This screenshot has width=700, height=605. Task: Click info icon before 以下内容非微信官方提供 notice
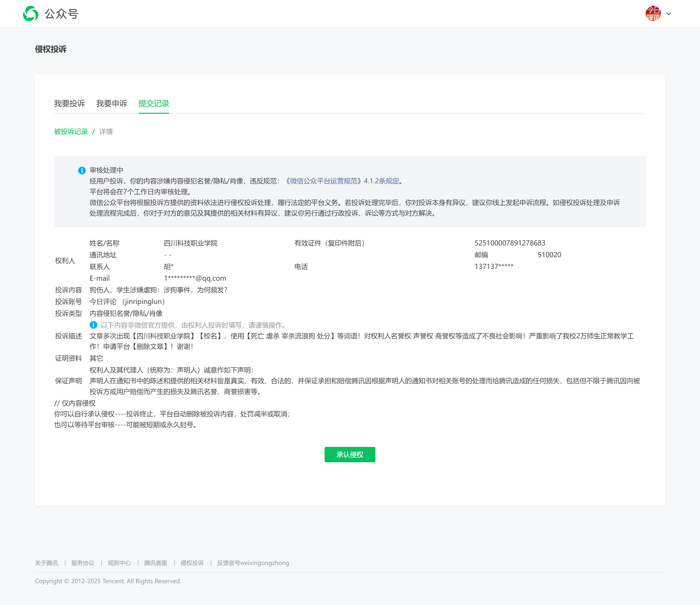pos(93,325)
